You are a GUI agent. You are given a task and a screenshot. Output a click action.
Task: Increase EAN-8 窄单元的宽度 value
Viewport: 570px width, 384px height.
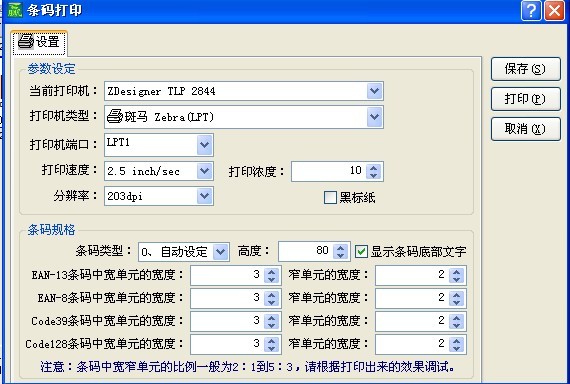click(457, 295)
